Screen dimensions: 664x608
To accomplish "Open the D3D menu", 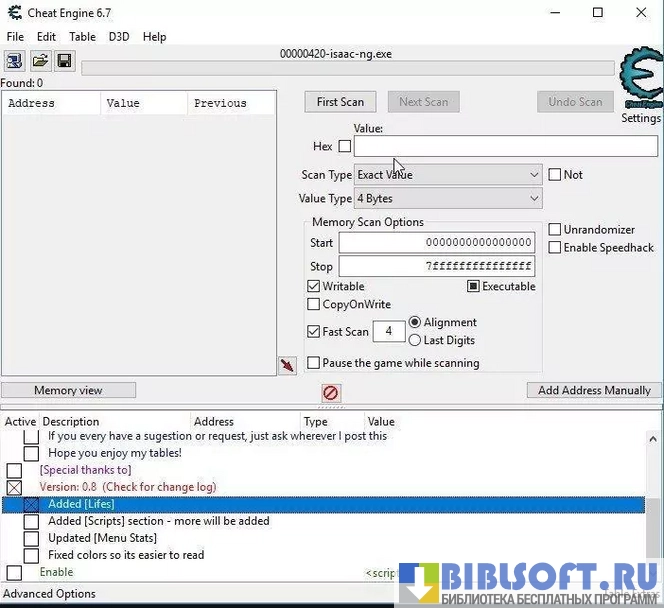I will point(119,37).
